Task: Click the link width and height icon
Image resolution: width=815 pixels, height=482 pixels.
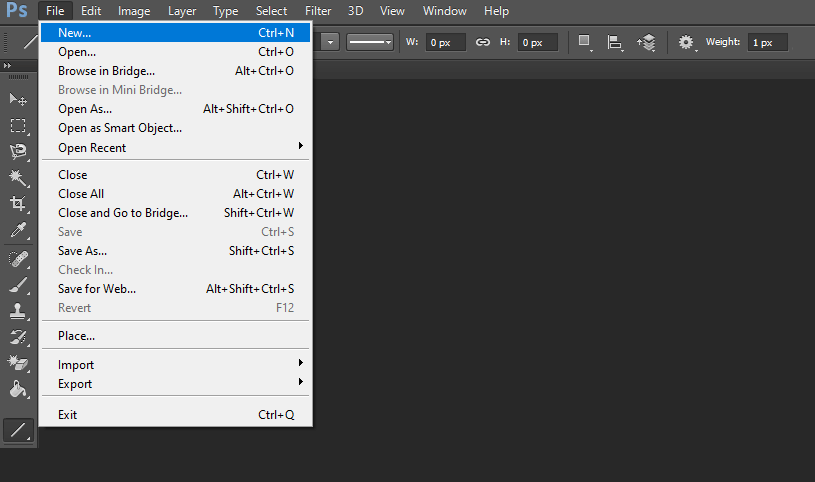Action: coord(483,42)
